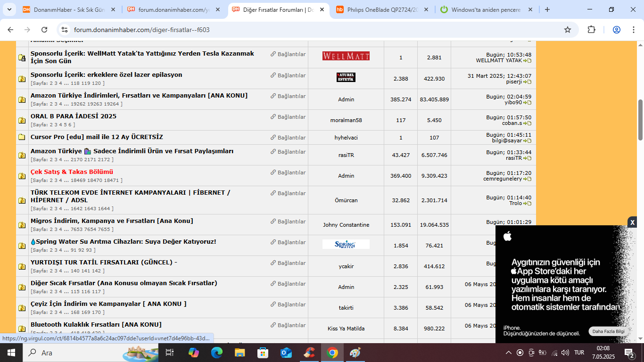The width and height of the screenshot is (644, 362).
Task: Open a new browser tab
Action: click(547, 9)
